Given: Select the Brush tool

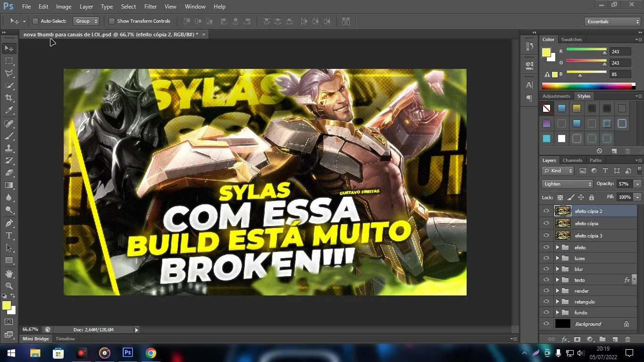Looking at the screenshot, I should point(9,136).
